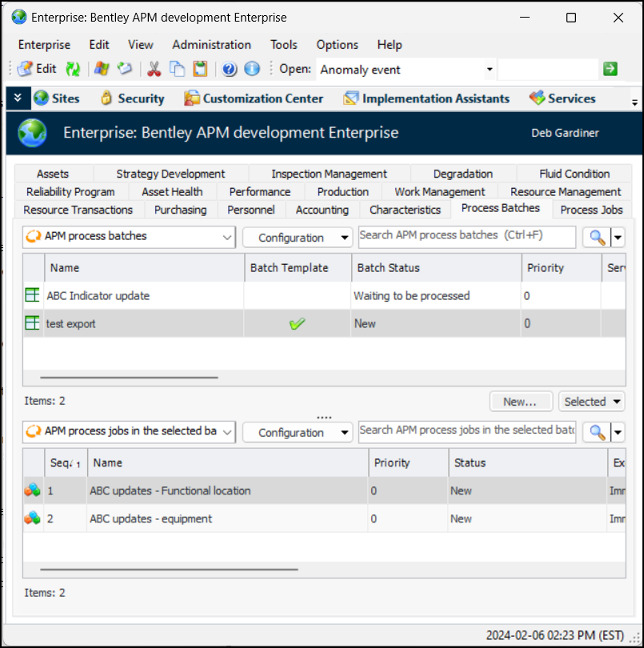The height and width of the screenshot is (648, 644).
Task: Select ABC updates - equipment job name
Action: click(x=151, y=518)
